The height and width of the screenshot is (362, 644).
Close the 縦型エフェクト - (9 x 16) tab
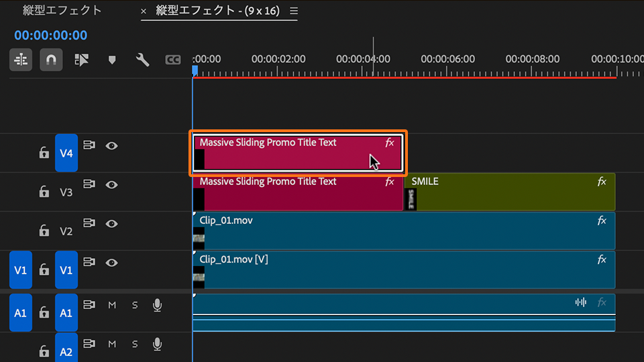[144, 11]
